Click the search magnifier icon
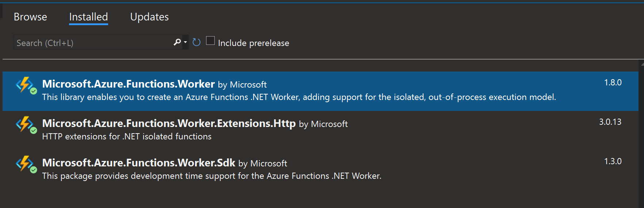644x208 pixels. (177, 42)
